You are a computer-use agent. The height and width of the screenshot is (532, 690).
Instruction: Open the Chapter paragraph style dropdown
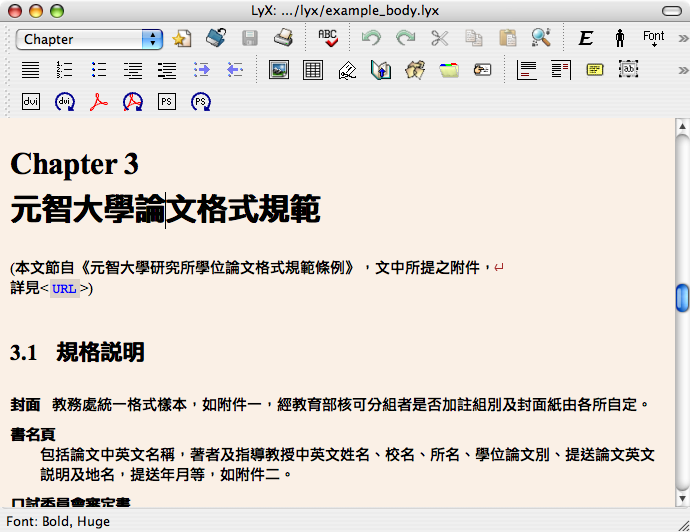(x=88, y=39)
